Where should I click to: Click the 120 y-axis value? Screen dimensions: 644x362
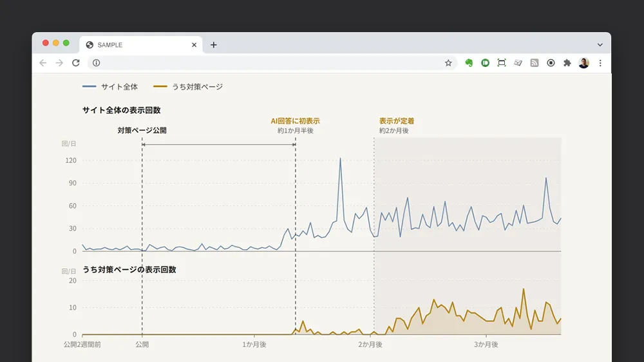click(x=71, y=160)
